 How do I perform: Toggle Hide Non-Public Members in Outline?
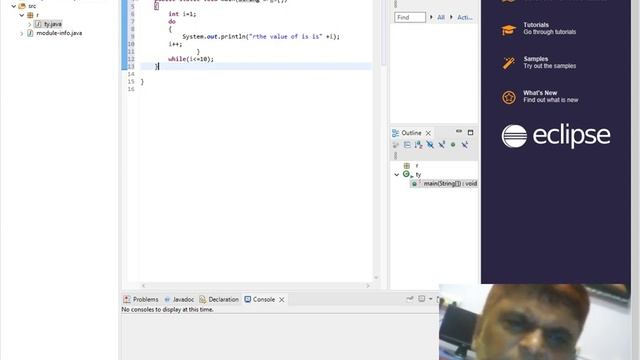click(x=453, y=145)
